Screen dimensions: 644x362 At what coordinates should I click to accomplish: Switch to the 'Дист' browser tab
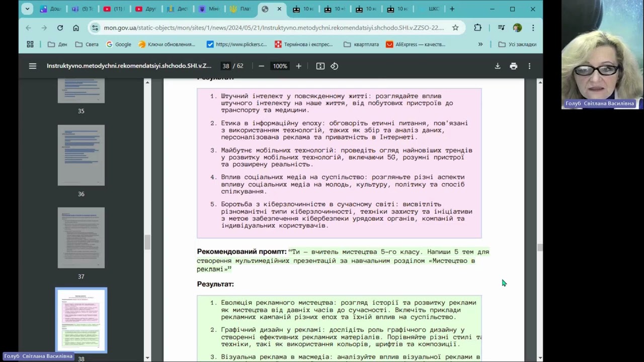click(x=177, y=9)
